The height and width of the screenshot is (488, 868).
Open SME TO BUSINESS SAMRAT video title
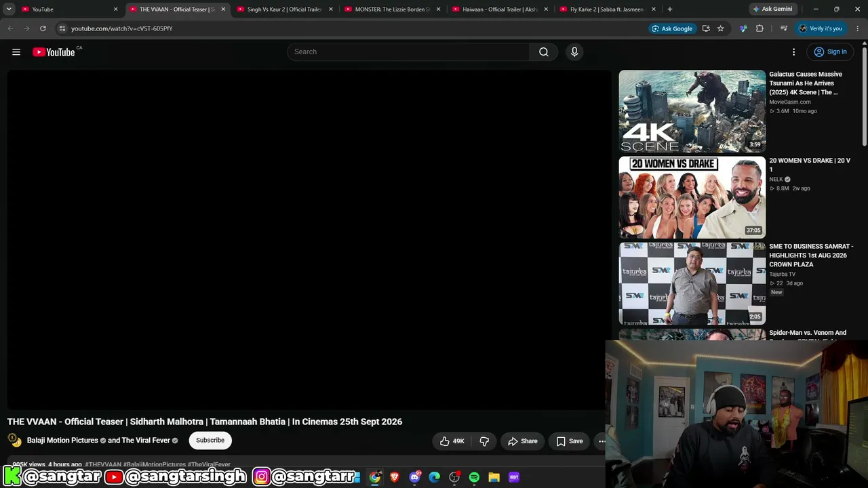811,256
